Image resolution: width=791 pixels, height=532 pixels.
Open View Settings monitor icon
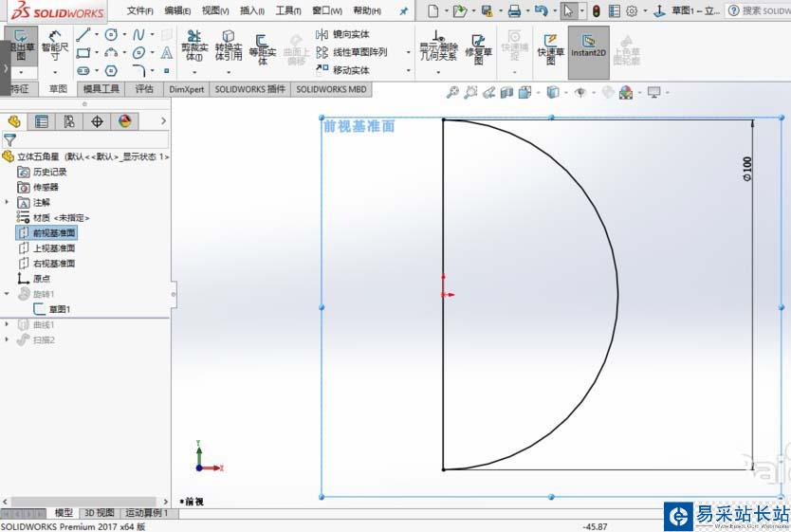click(653, 92)
